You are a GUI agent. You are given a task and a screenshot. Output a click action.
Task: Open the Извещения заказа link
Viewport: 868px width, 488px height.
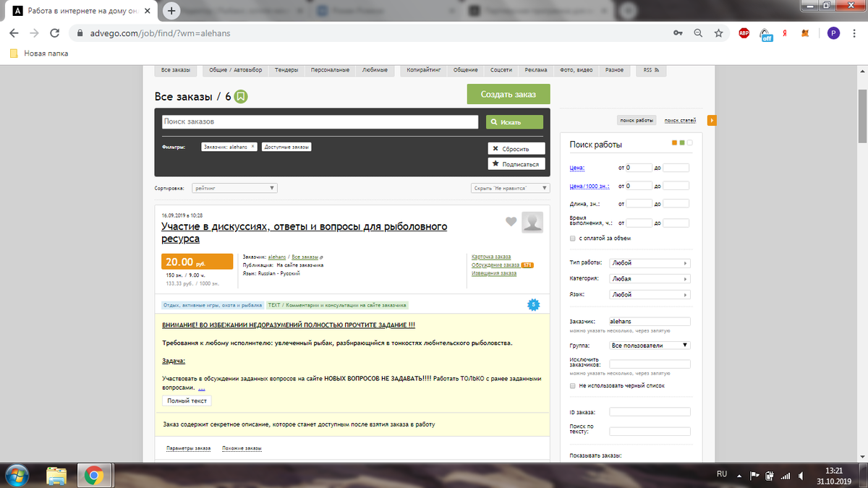494,273
